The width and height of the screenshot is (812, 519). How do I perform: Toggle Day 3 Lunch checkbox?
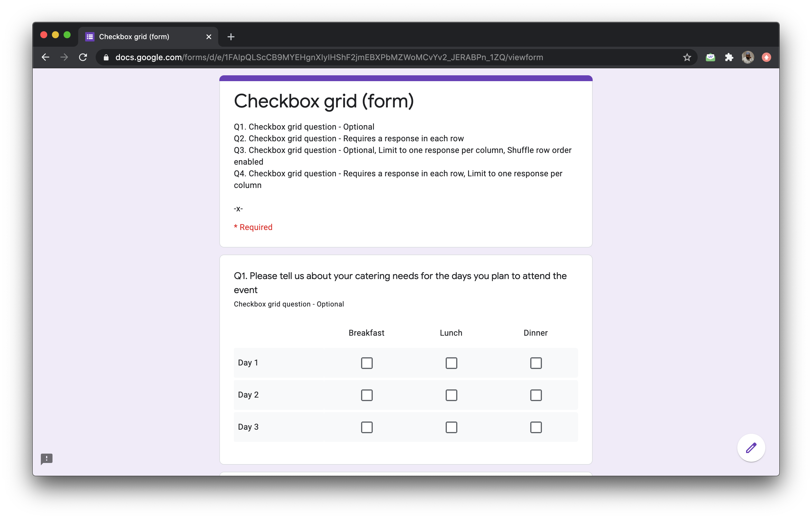(450, 426)
